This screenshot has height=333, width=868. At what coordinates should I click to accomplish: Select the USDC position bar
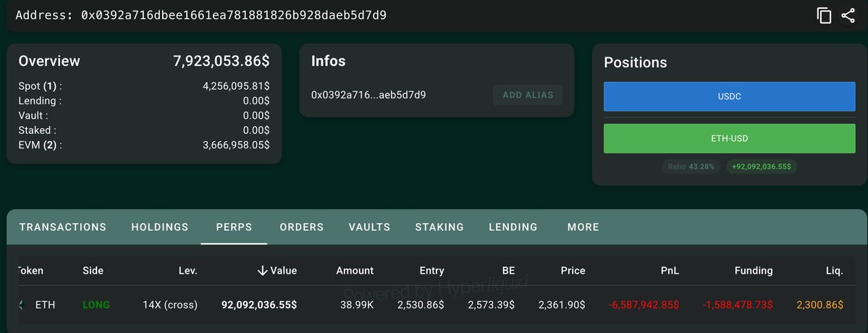coord(729,96)
